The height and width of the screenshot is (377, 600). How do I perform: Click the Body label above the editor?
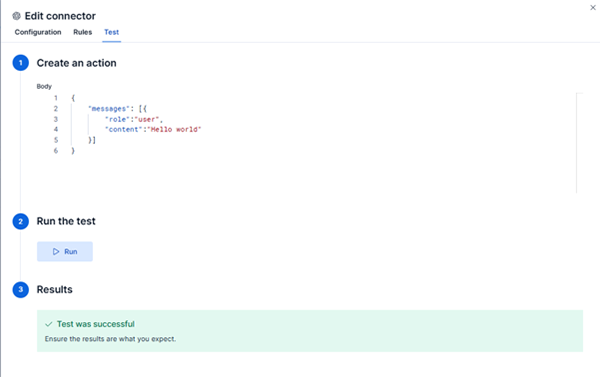coord(44,86)
